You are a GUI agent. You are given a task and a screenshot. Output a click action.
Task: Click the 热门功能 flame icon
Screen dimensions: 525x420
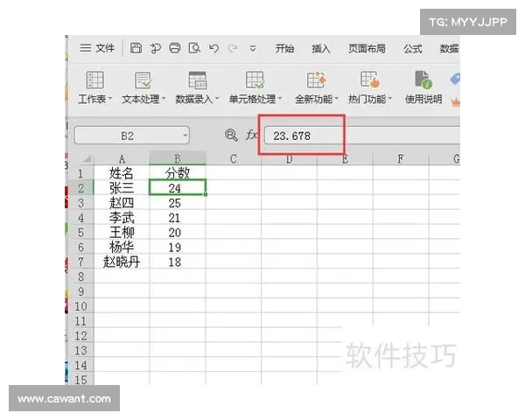click(x=369, y=80)
